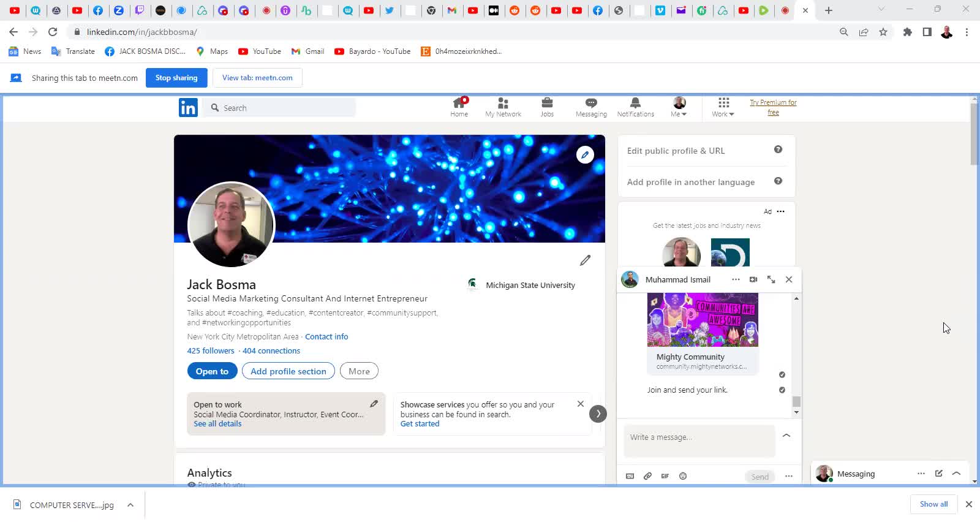Click Stop sharing button
The image size is (980, 522).
(x=176, y=78)
